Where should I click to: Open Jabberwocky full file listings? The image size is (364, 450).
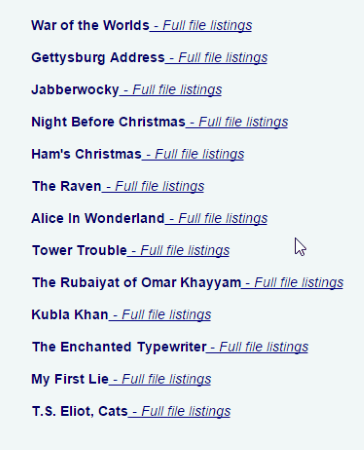(171, 90)
